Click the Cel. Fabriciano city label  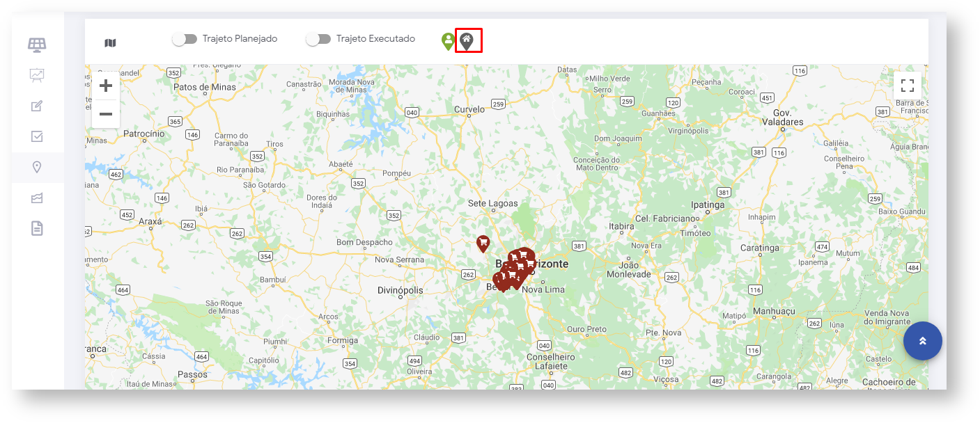[x=665, y=218]
